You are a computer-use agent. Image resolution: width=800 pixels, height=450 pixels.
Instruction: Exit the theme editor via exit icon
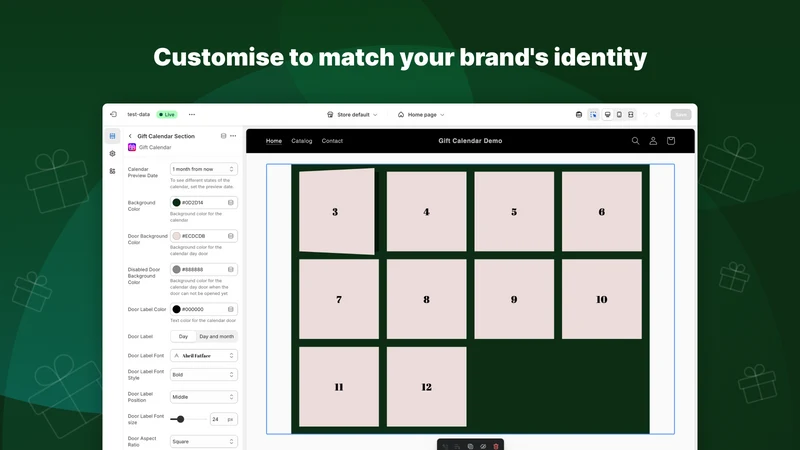pos(113,114)
